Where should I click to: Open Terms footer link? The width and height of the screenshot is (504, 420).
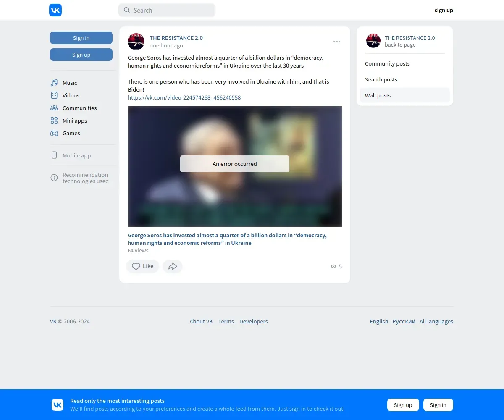tap(226, 321)
